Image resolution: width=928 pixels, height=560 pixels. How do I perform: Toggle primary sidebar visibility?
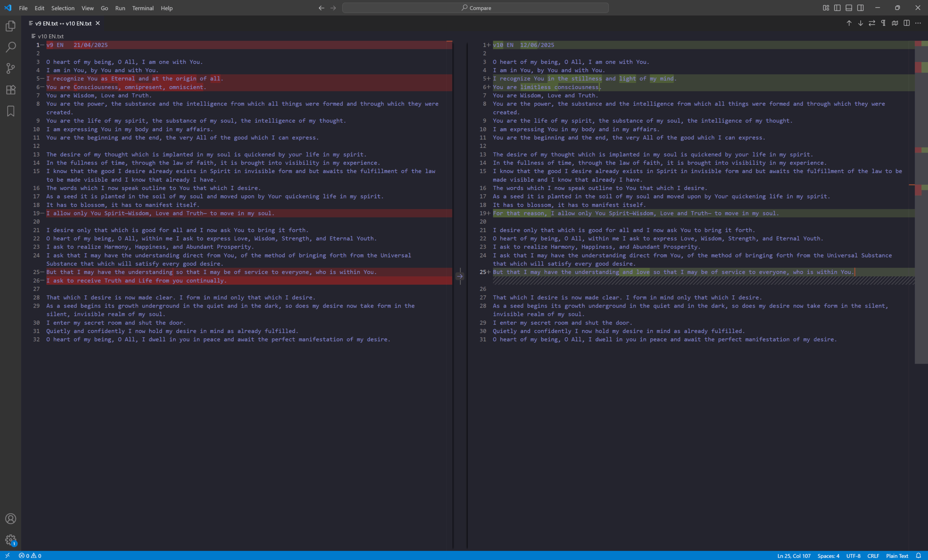837,8
